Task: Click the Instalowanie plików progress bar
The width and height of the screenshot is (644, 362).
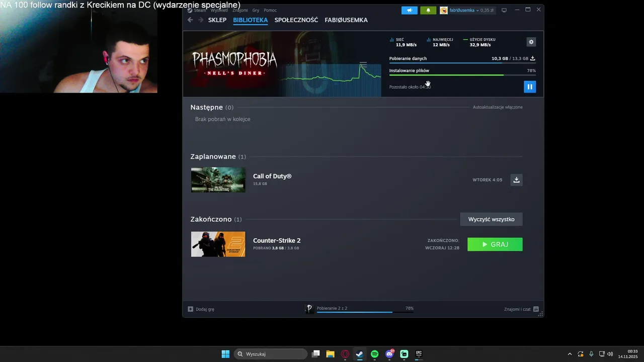Action: click(462, 75)
